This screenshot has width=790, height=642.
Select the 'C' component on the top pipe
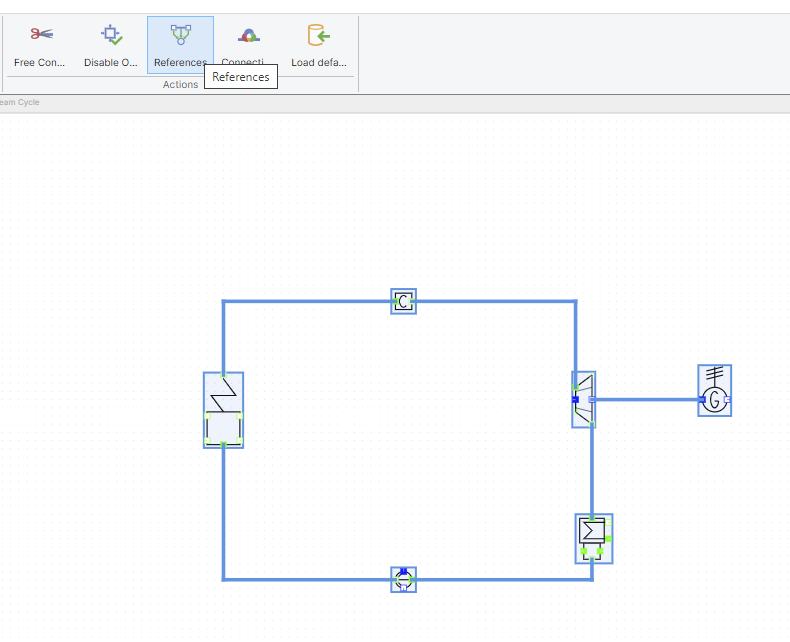pyautogui.click(x=403, y=302)
